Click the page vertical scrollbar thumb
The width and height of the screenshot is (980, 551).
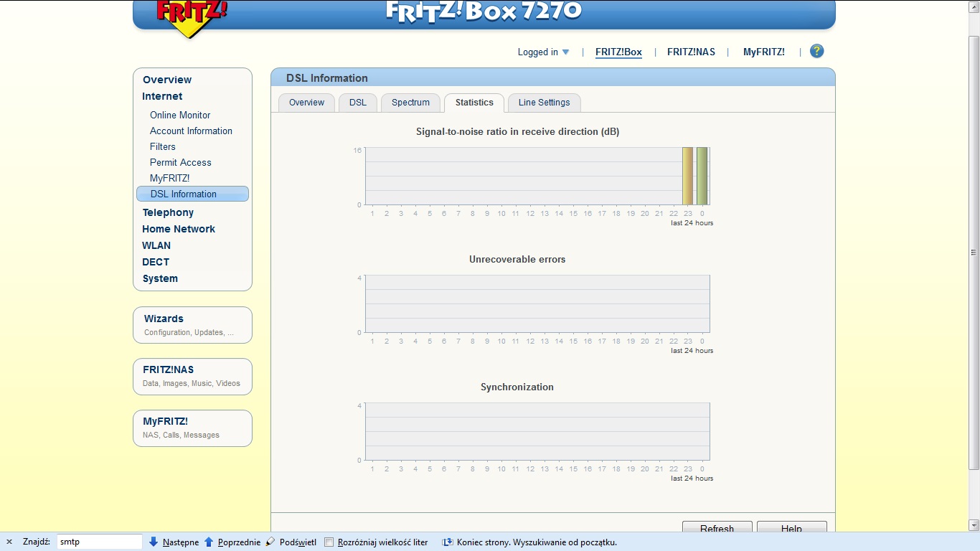point(974,253)
